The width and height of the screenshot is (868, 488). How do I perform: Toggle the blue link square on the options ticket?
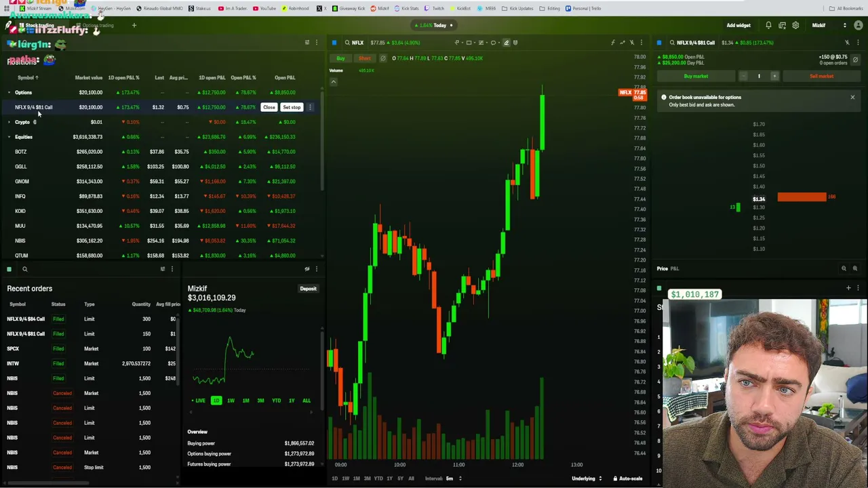tap(659, 43)
